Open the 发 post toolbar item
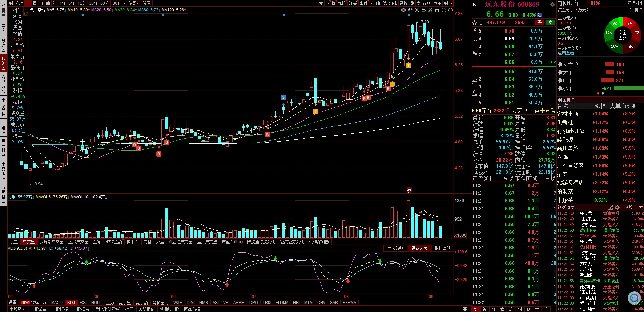The image size is (644, 312). [321, 3]
